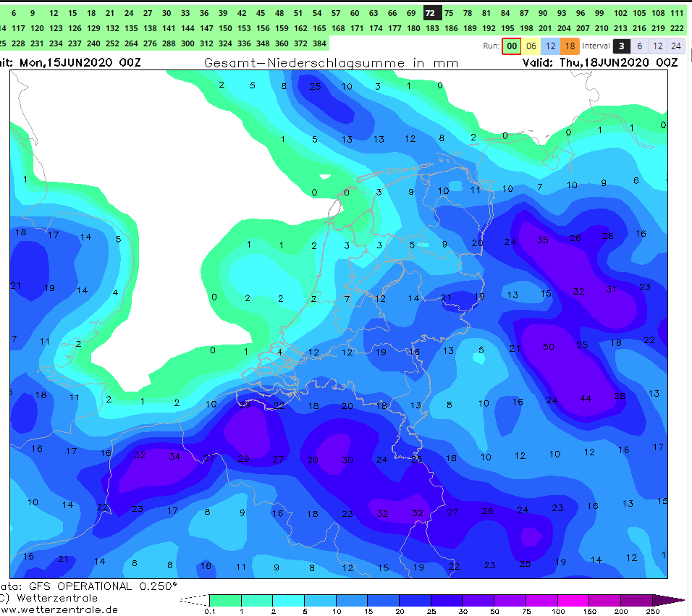Jump to forecast hour 9

pyautogui.click(x=33, y=13)
